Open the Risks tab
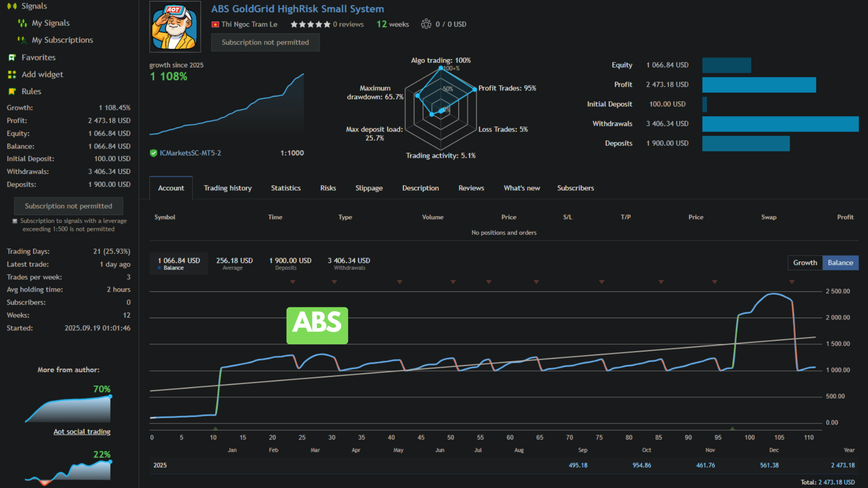The height and width of the screenshot is (488, 868). (x=328, y=188)
